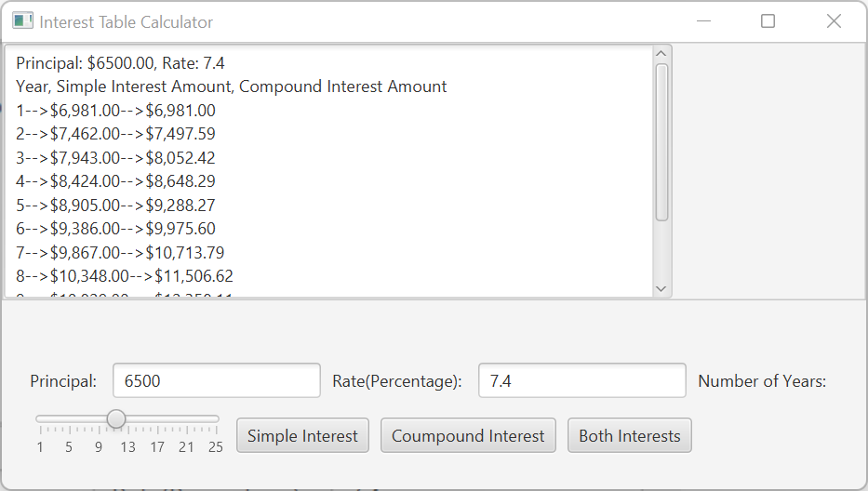Set years slider at the 1 tick
The height and width of the screenshot is (491, 868).
40,419
